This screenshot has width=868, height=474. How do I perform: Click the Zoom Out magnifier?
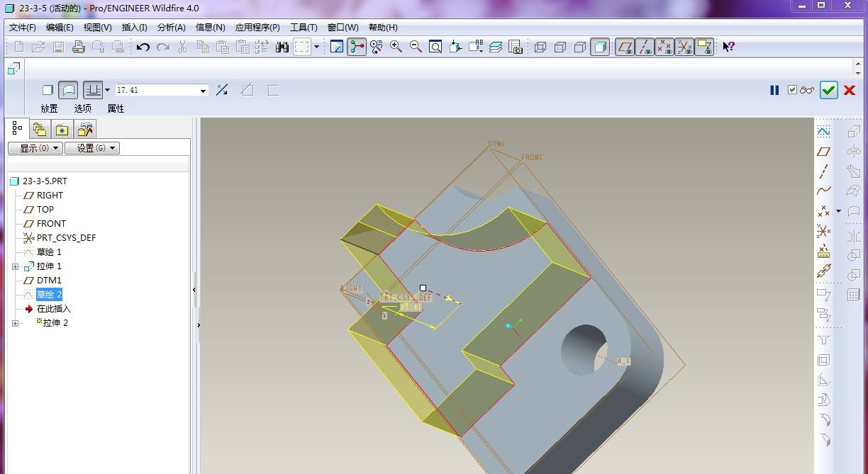(416, 47)
